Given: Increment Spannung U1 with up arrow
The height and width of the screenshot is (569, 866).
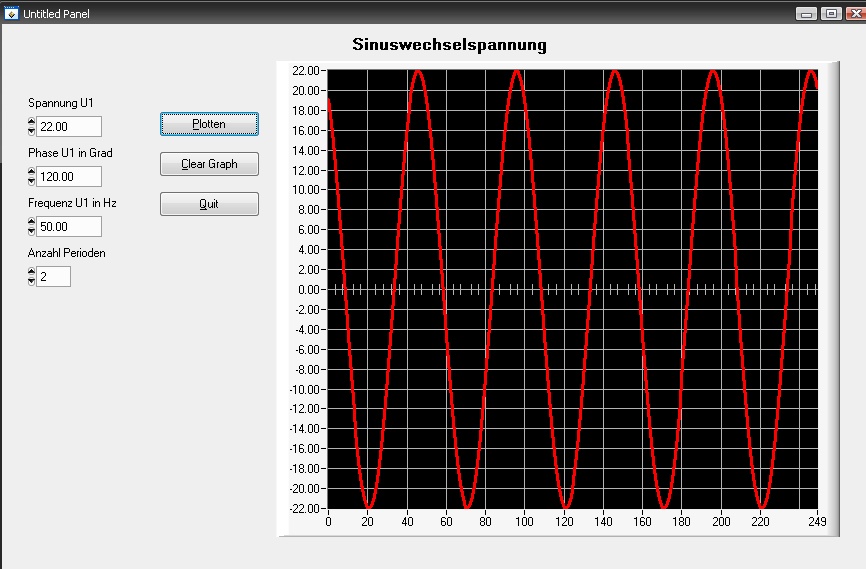Looking at the screenshot, I should (x=31, y=122).
